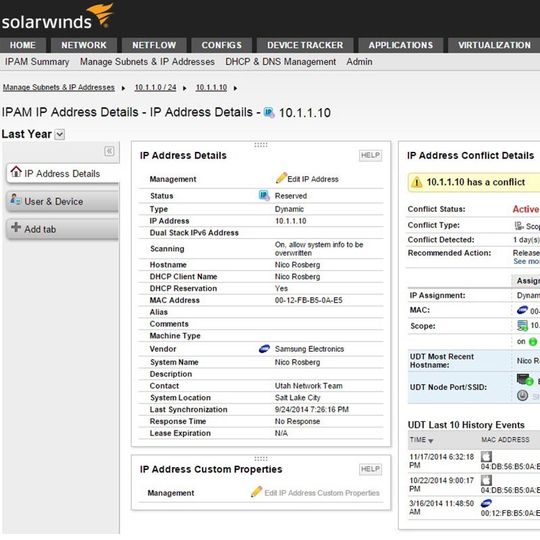
Task: Open the HOME menu tab
Action: click(23, 45)
